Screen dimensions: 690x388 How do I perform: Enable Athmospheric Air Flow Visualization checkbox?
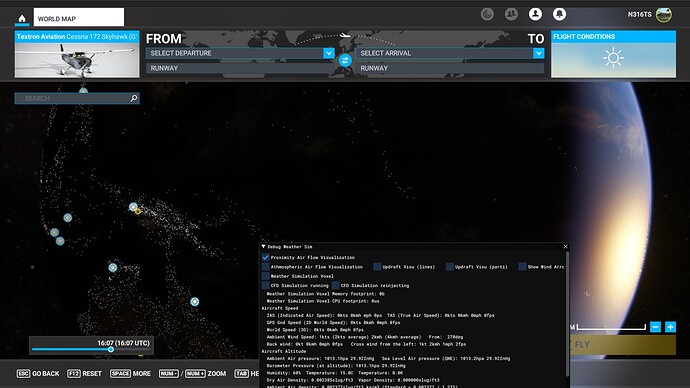click(x=265, y=267)
